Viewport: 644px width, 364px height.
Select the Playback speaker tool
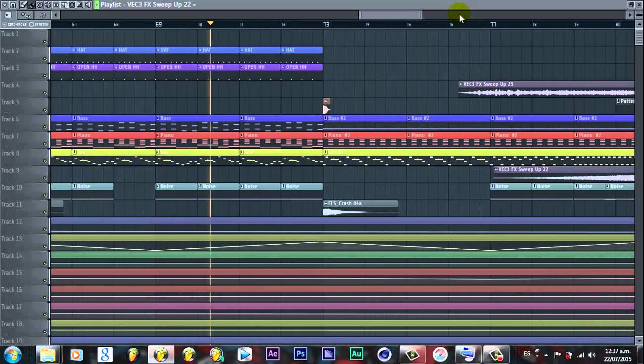click(x=88, y=5)
